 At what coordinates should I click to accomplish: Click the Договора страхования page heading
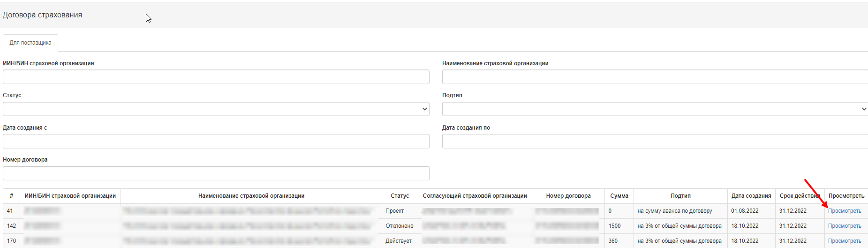[42, 15]
